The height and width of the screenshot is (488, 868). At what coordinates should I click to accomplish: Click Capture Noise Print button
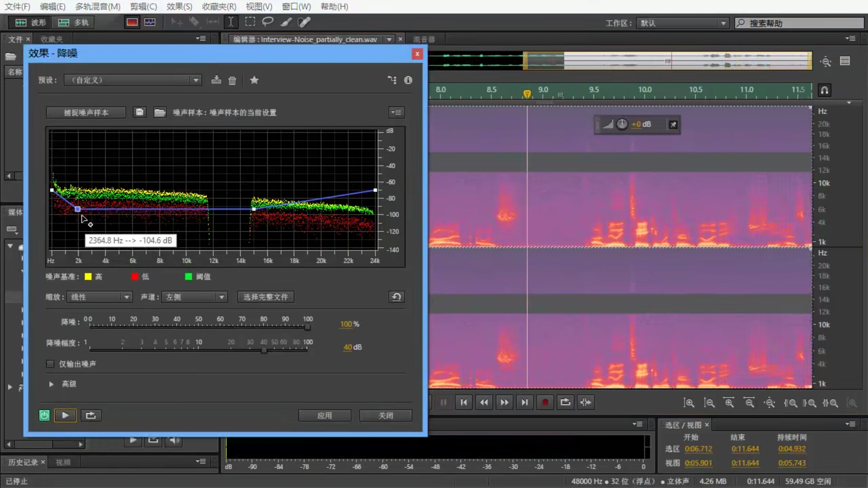pyautogui.click(x=86, y=113)
